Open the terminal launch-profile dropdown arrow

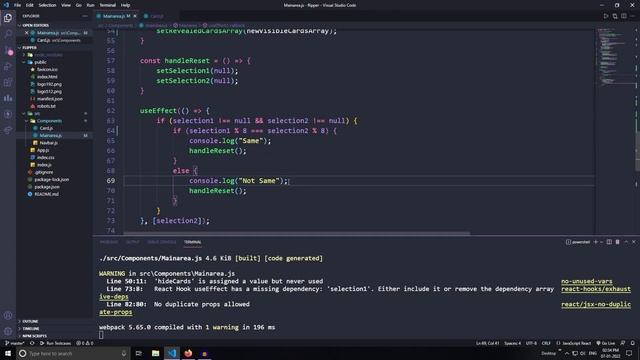[x=602, y=242]
